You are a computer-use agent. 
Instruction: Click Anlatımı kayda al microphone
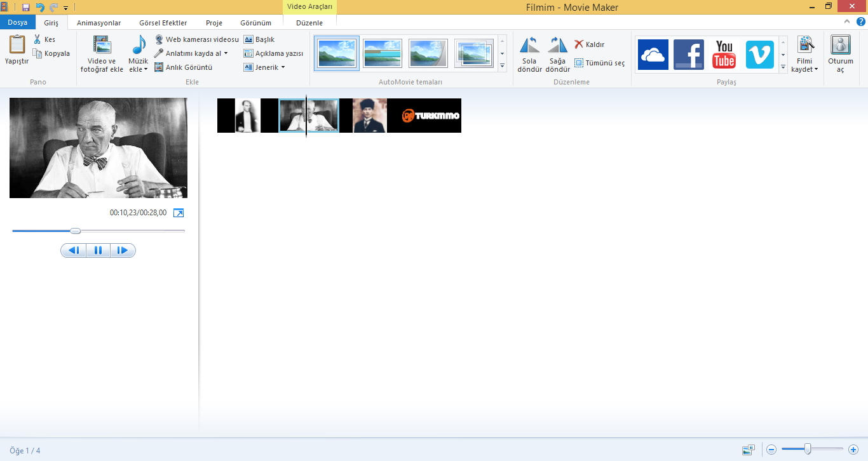pyautogui.click(x=159, y=53)
